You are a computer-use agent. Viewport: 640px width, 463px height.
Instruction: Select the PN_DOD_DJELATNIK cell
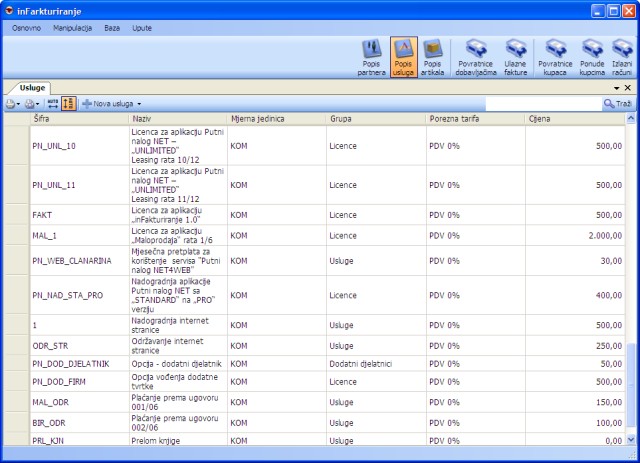pos(79,363)
